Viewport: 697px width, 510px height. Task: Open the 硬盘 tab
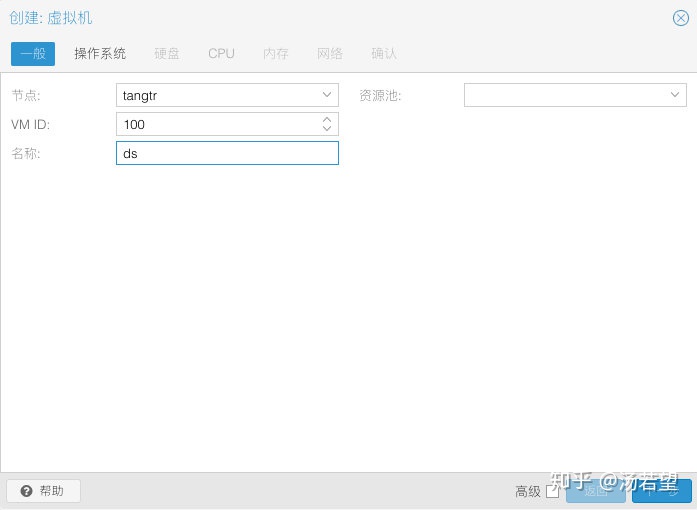(x=167, y=54)
